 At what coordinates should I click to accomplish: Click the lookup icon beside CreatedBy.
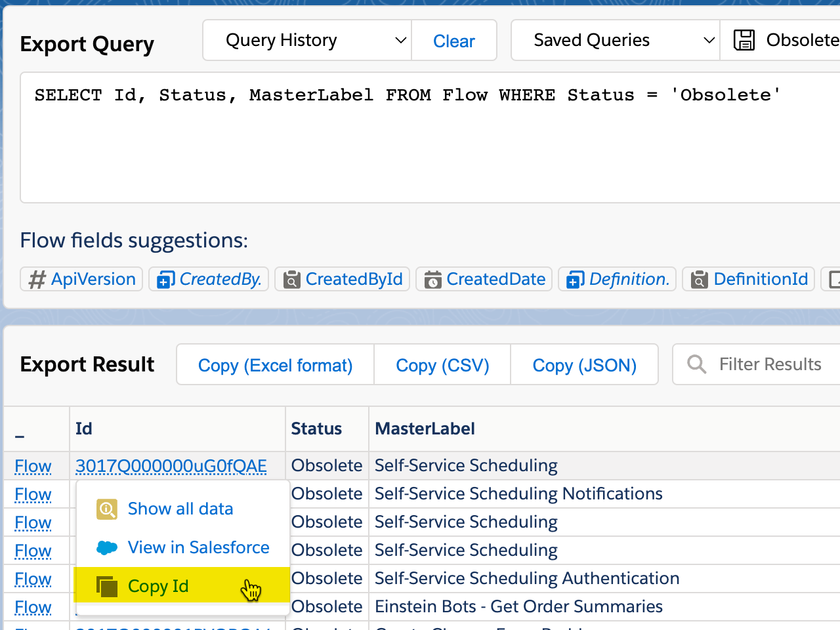(x=165, y=280)
